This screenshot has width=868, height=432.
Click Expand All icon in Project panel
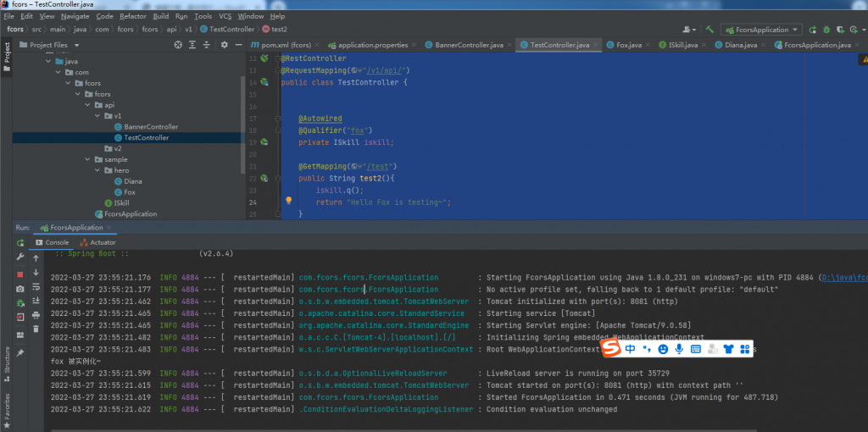[x=192, y=45]
